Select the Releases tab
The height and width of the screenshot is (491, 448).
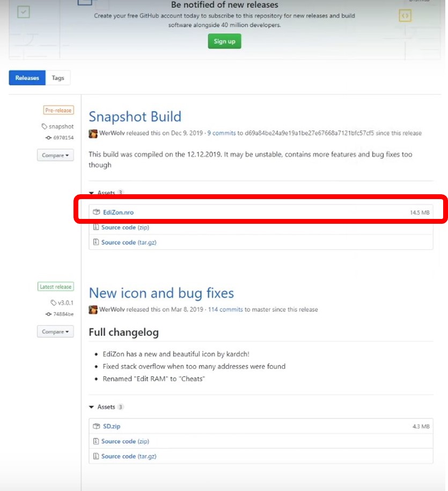pos(27,78)
